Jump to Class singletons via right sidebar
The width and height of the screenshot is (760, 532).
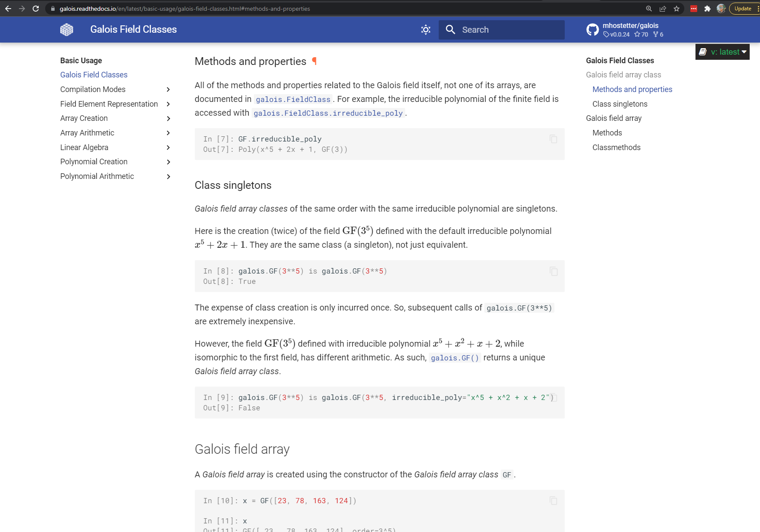coord(620,104)
